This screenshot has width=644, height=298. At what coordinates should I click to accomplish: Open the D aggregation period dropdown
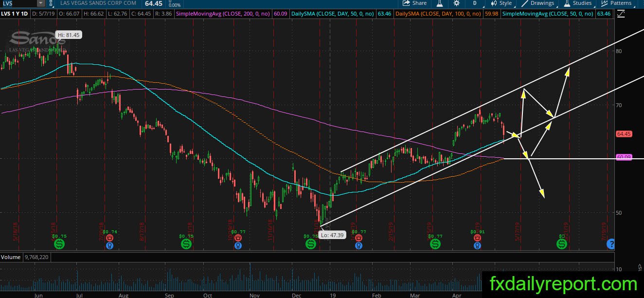(475, 3)
